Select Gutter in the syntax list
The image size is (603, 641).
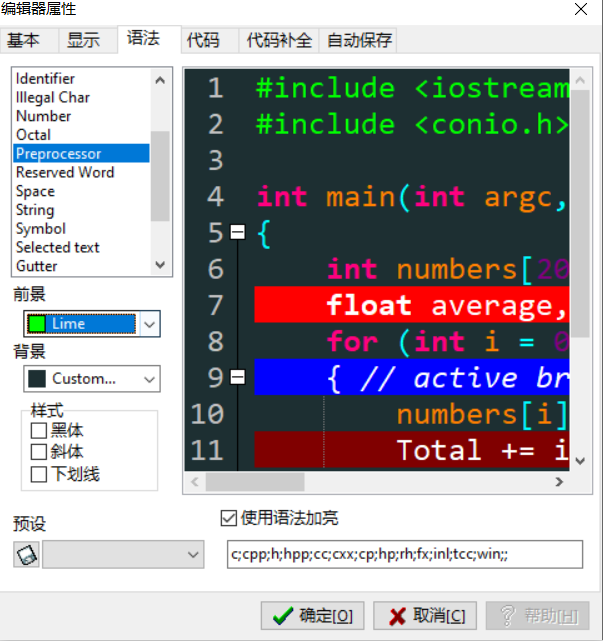(81, 266)
